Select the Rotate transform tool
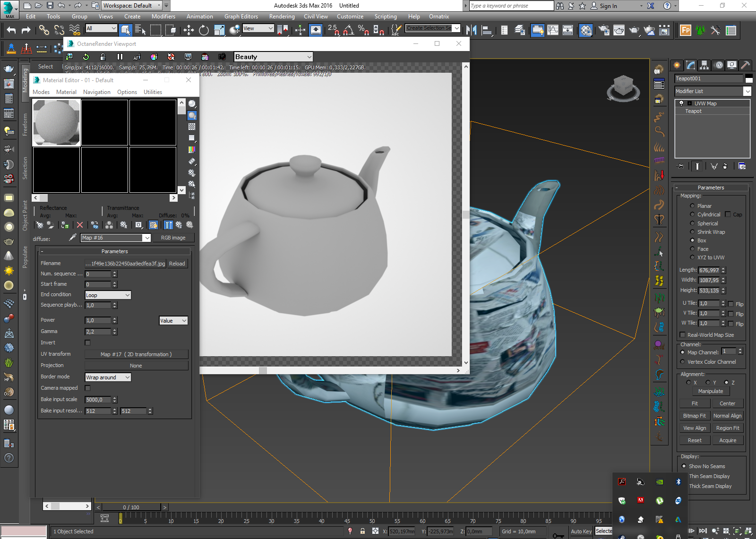The height and width of the screenshot is (539, 756). 204,30
